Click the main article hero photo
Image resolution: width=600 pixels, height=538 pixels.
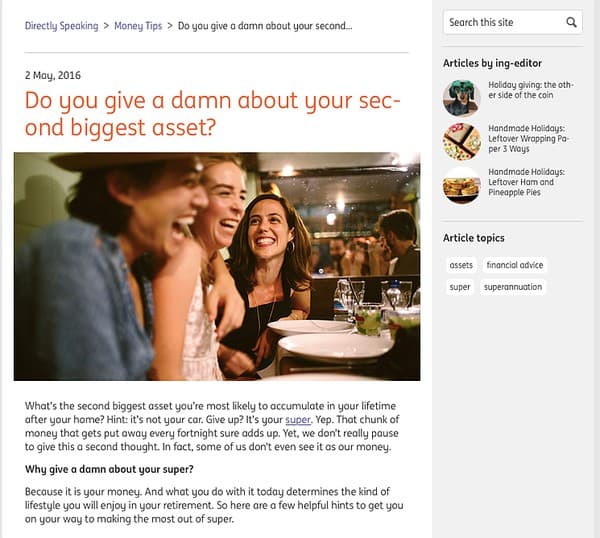pos(216,265)
